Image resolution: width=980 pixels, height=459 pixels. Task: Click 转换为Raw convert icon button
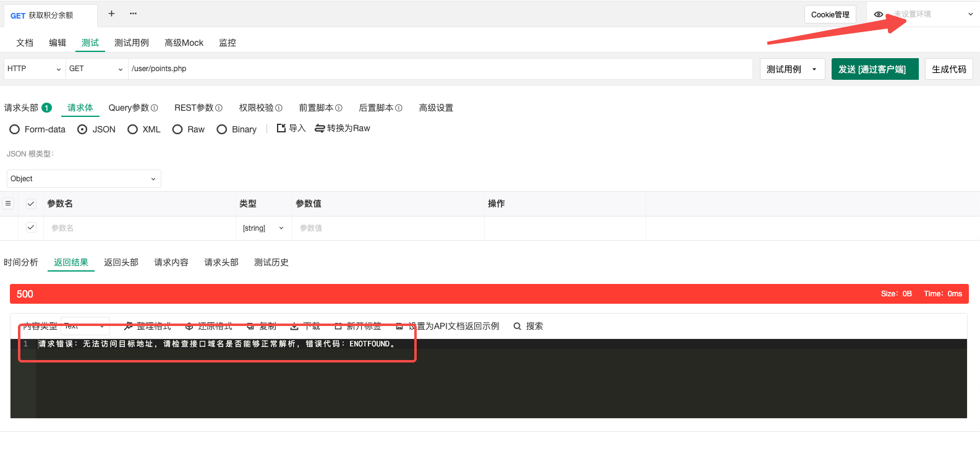coord(343,128)
